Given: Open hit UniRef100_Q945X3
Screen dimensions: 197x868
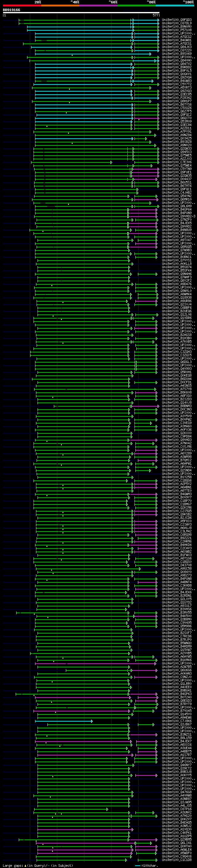Looking at the screenshot, I should point(177,152).
